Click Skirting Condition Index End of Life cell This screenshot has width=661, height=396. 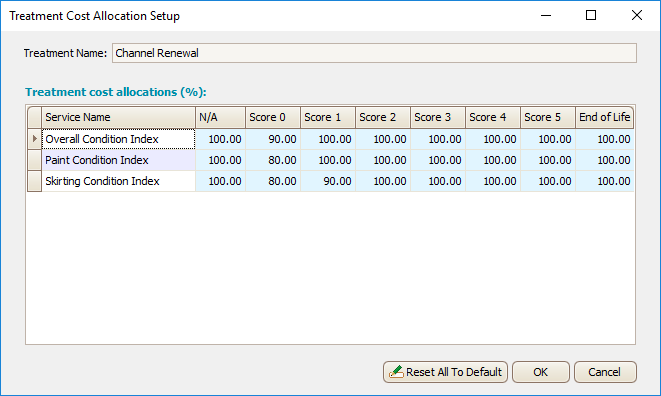(605, 181)
